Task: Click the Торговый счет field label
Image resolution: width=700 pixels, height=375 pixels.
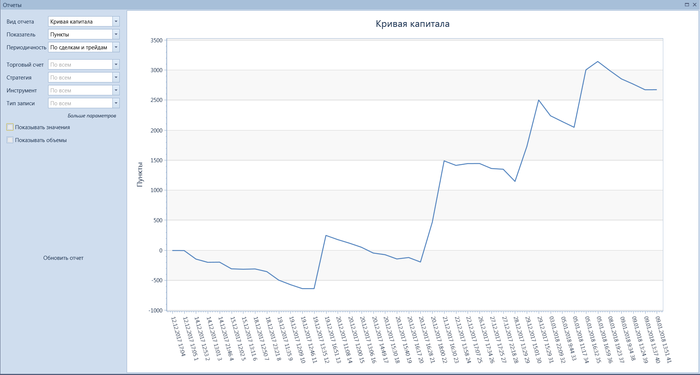Action: click(x=25, y=65)
